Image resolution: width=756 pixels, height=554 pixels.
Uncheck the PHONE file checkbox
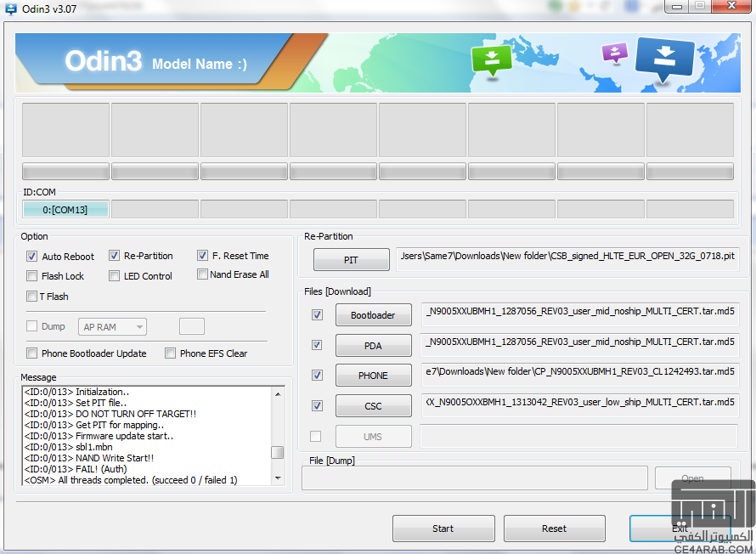[x=317, y=375]
